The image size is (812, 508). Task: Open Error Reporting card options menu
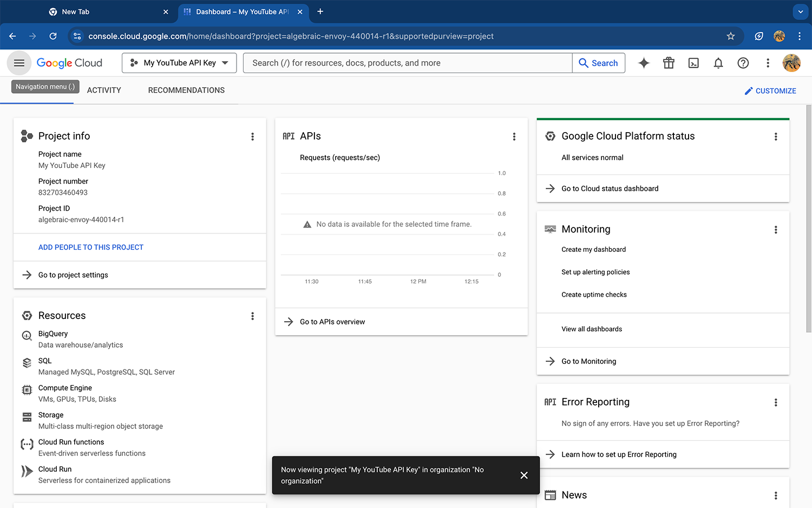(x=776, y=402)
